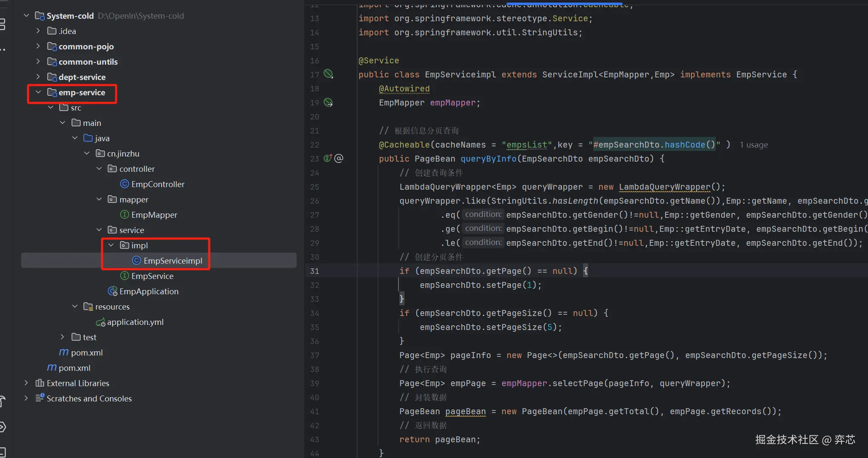Click the cn.jinzhu package icon

click(x=100, y=154)
